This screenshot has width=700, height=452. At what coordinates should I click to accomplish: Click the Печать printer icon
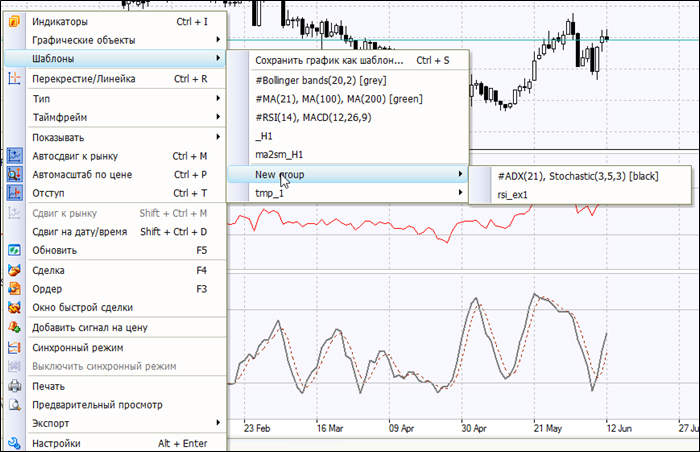click(14, 386)
